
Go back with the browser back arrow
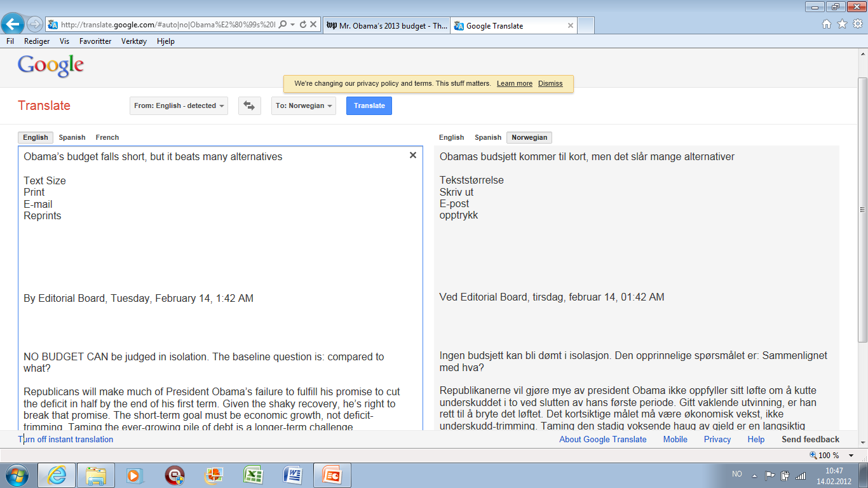(x=13, y=24)
